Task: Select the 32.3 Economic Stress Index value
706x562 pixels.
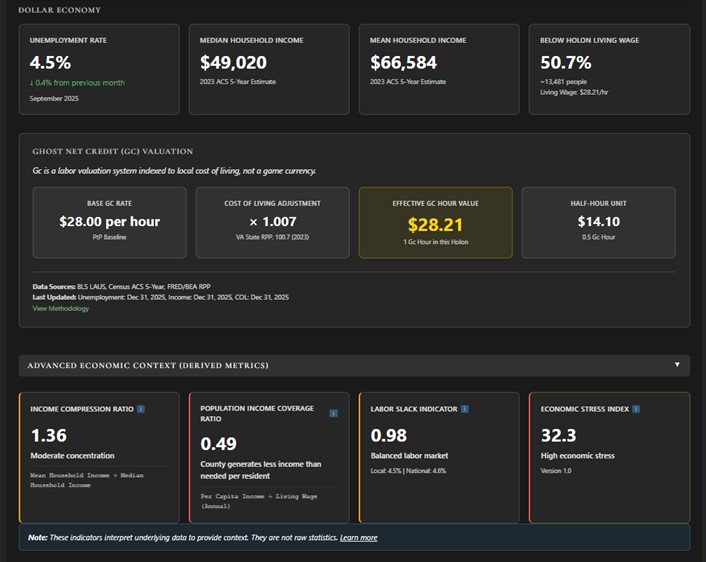Action: 558,435
